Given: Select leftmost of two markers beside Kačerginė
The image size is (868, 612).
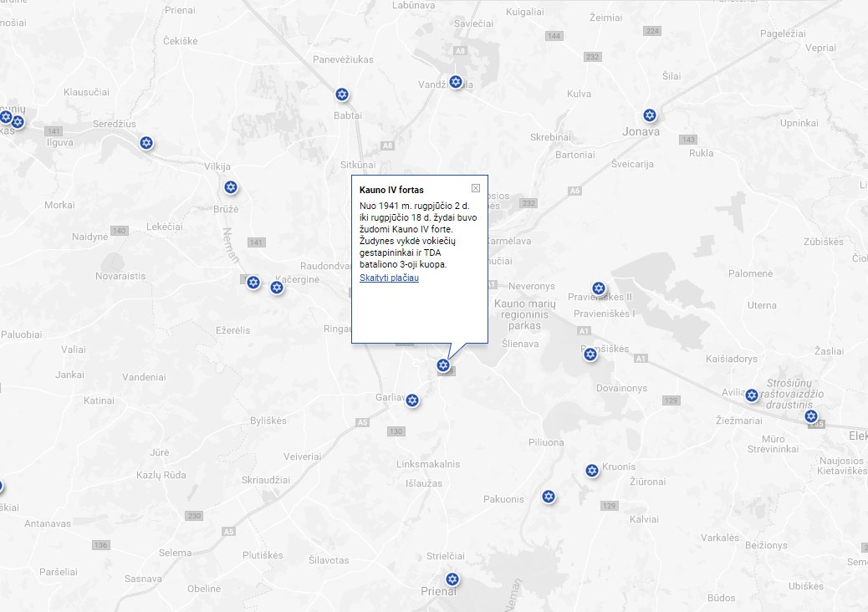Looking at the screenshot, I should point(253,283).
